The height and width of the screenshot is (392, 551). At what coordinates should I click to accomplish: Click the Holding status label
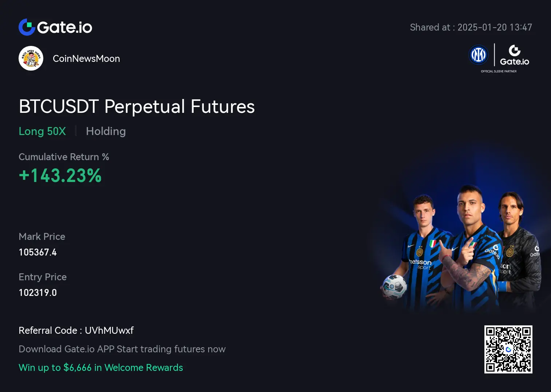(106, 131)
